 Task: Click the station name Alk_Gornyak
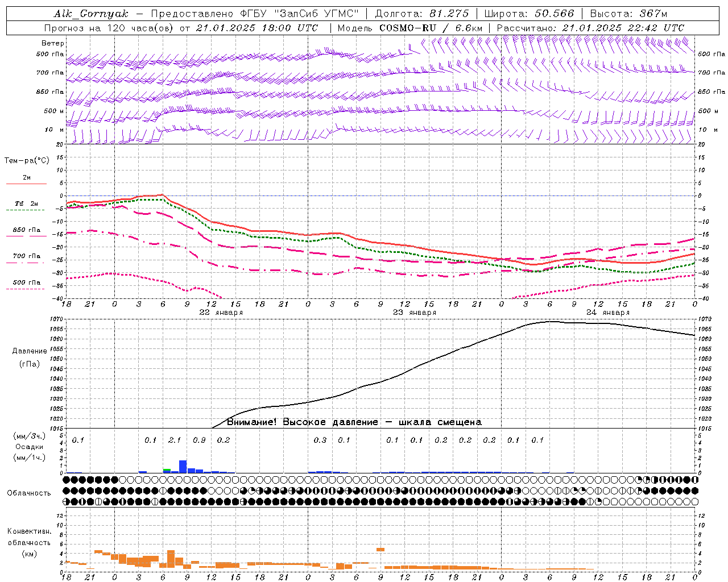click(92, 14)
